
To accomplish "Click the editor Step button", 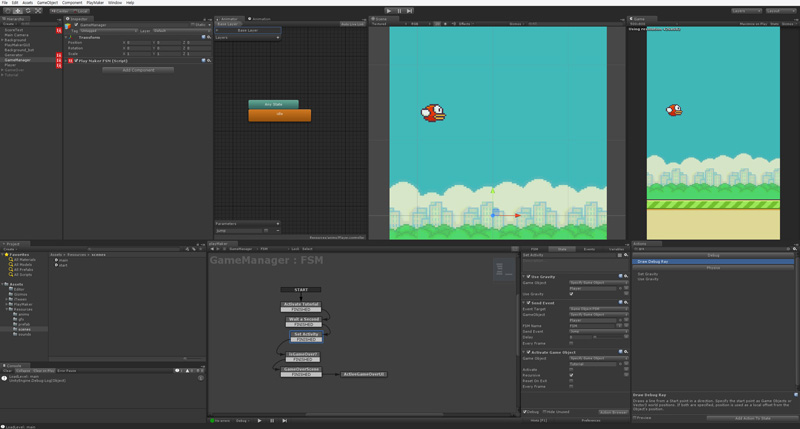I will (410, 11).
